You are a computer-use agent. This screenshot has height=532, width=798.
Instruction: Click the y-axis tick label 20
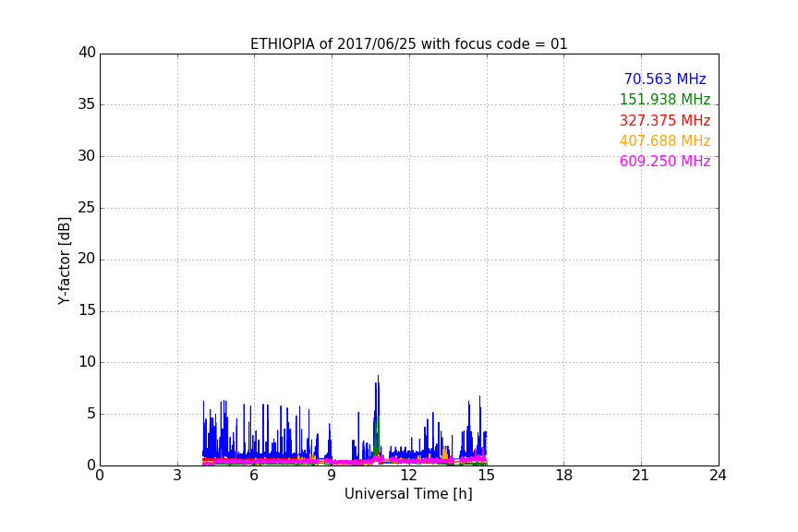pos(87,260)
